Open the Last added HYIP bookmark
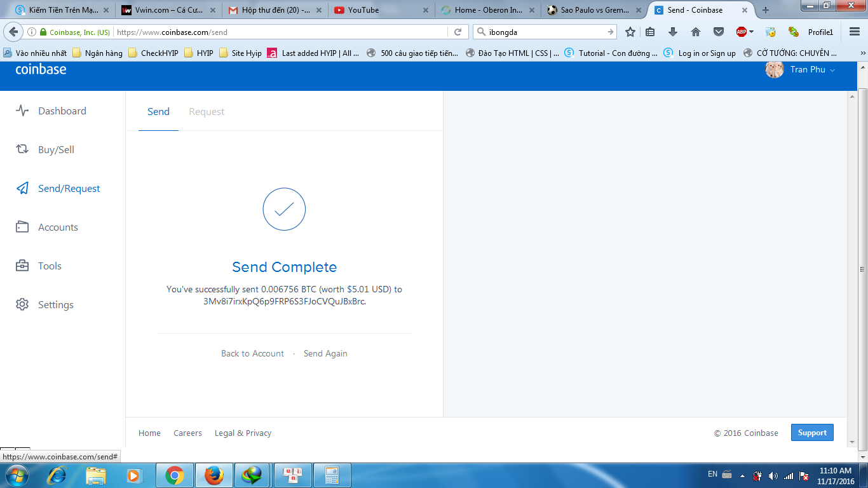The width and height of the screenshot is (868, 488). point(313,53)
